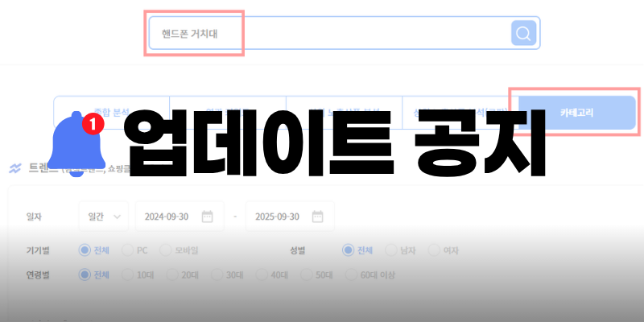Select 전체 for 연령별
The height and width of the screenshot is (322, 644).
coord(85,275)
